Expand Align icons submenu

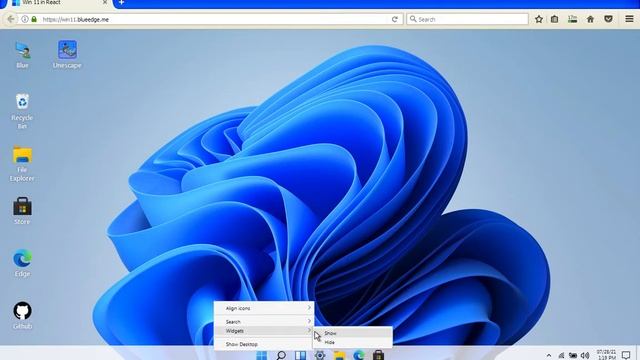coord(264,309)
